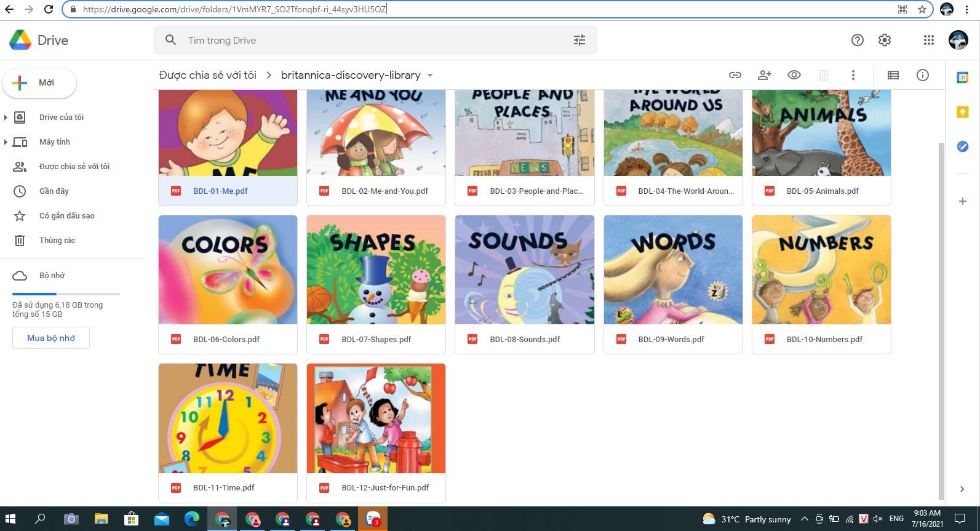This screenshot has width=980, height=531.
Task: Open Google Keep from side panel
Action: click(x=962, y=112)
